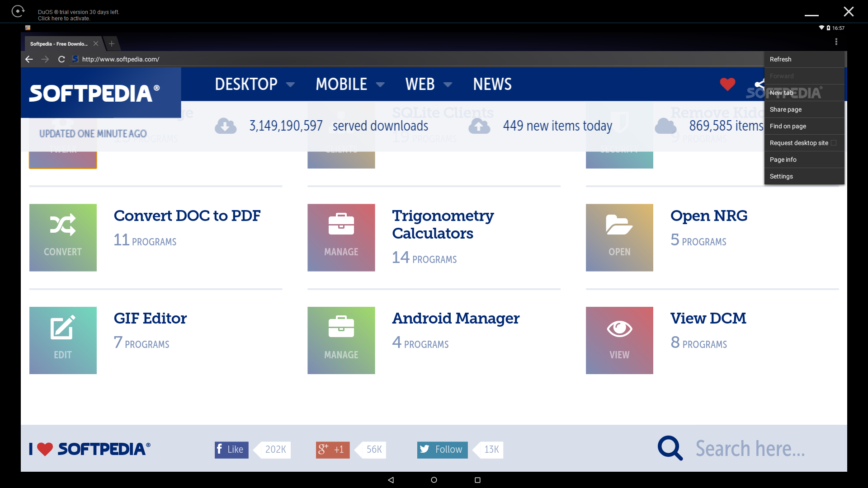Click the 449 new items today text
868x488 pixels.
coord(558,126)
